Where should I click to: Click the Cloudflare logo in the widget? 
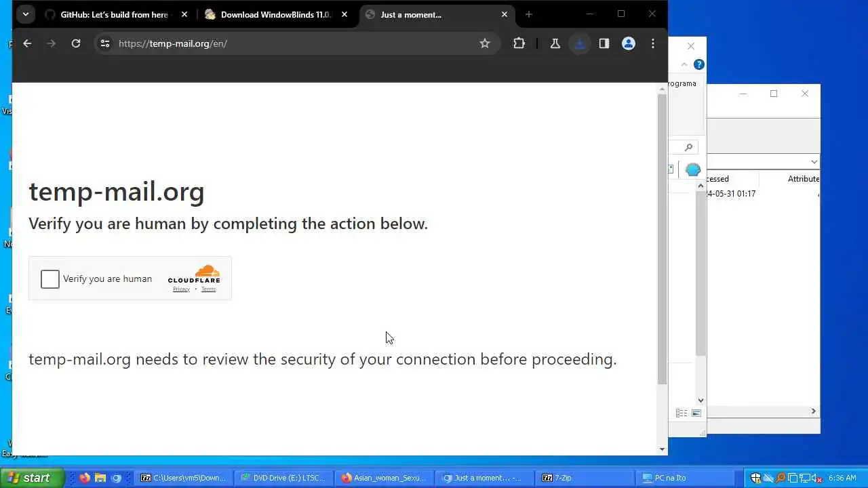(x=194, y=274)
